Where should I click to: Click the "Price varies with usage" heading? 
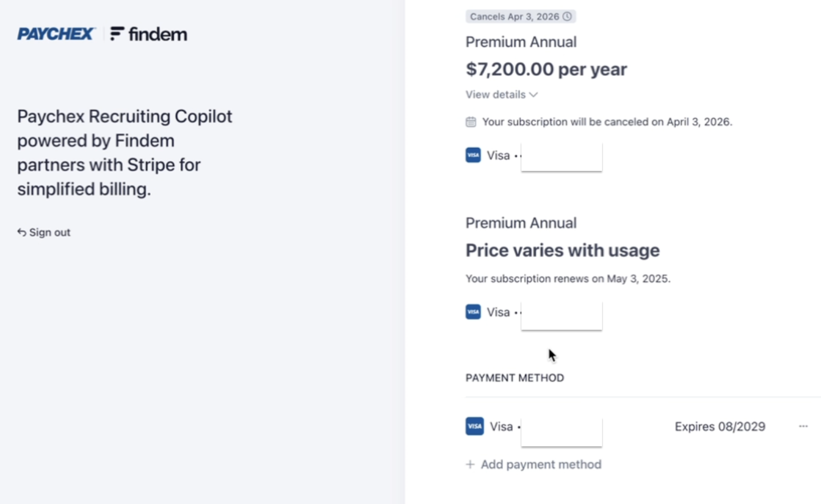click(x=563, y=250)
